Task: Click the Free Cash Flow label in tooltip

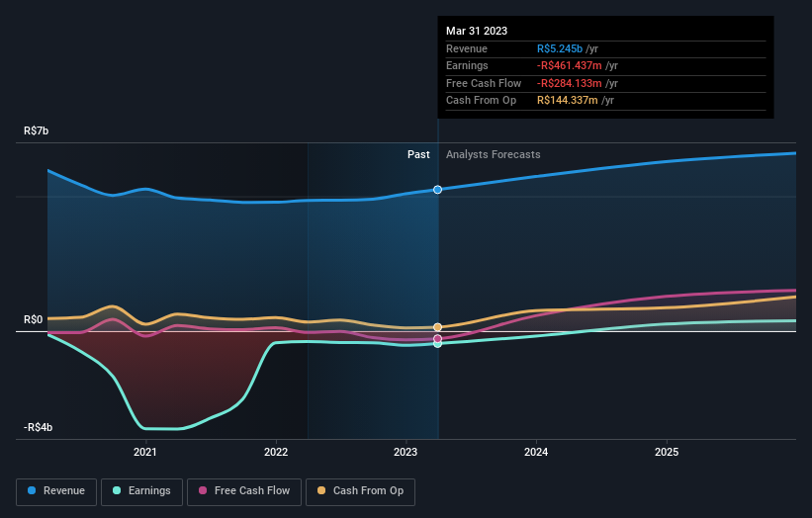Action: click(484, 83)
